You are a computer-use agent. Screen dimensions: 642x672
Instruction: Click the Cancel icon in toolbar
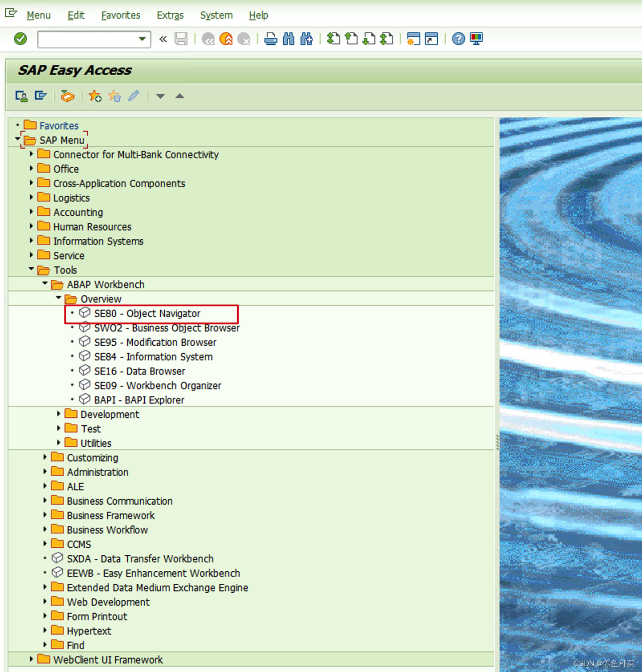[x=244, y=39]
